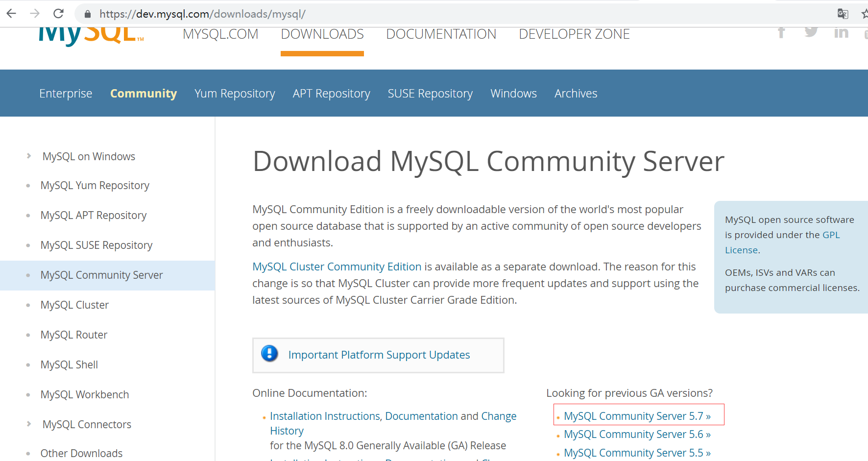Open MySQL Router in sidebar
Viewport: 868px width, 461px height.
tap(74, 335)
